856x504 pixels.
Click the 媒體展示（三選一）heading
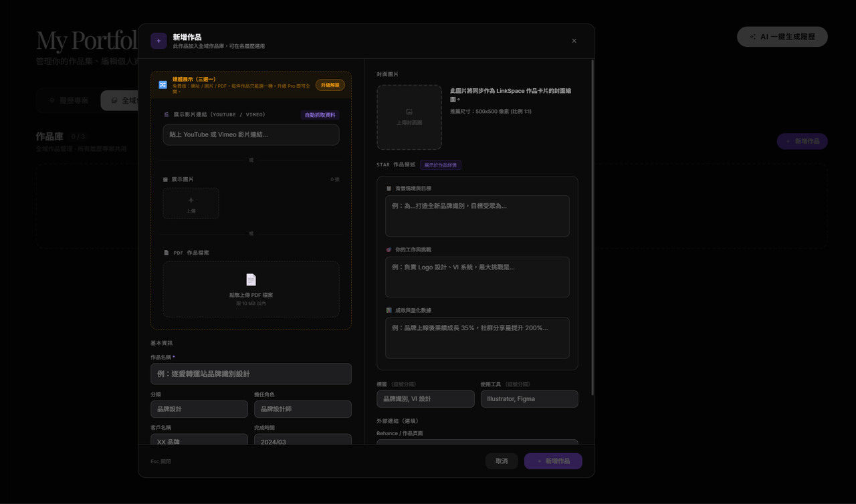pyautogui.click(x=194, y=79)
